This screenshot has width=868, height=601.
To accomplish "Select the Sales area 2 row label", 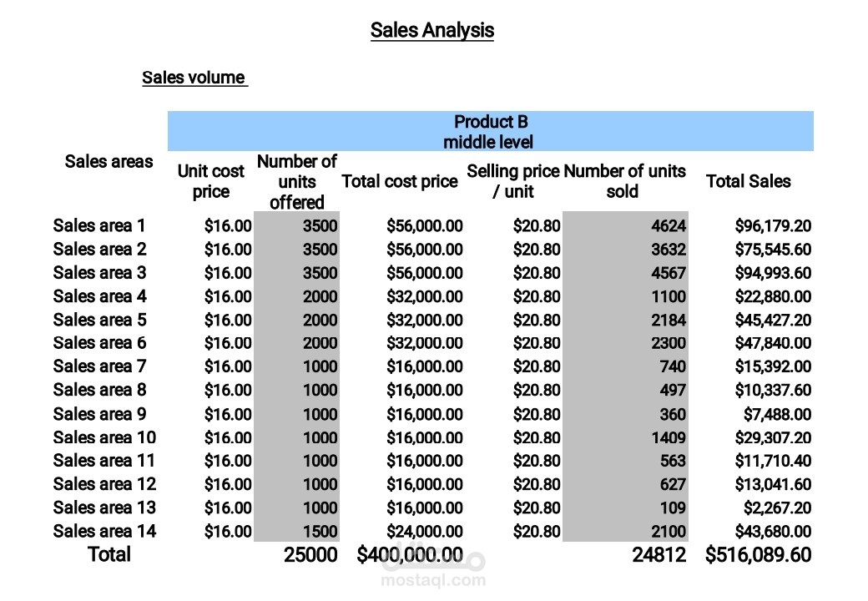I will pos(99,250).
